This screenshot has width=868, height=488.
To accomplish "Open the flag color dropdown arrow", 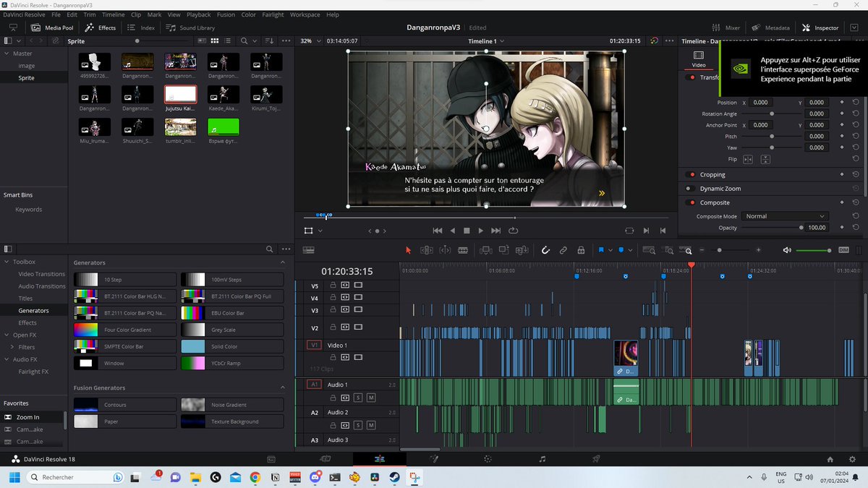I will pos(610,250).
